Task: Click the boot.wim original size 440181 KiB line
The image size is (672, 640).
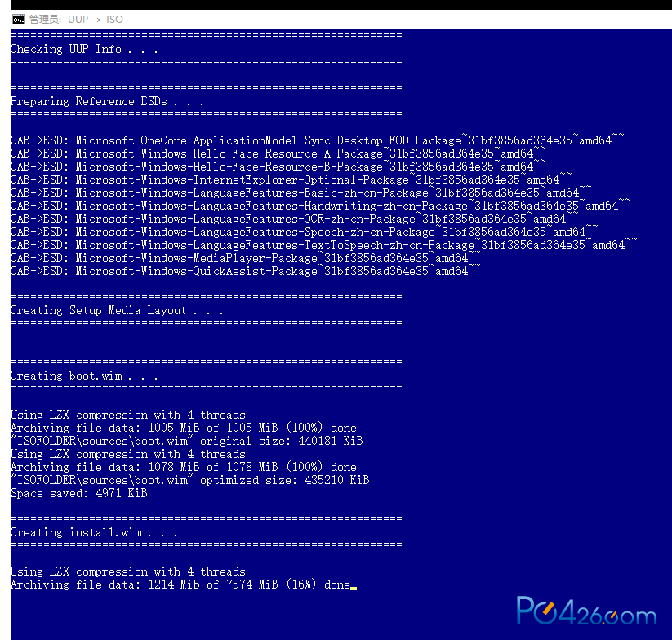Action: (187, 441)
